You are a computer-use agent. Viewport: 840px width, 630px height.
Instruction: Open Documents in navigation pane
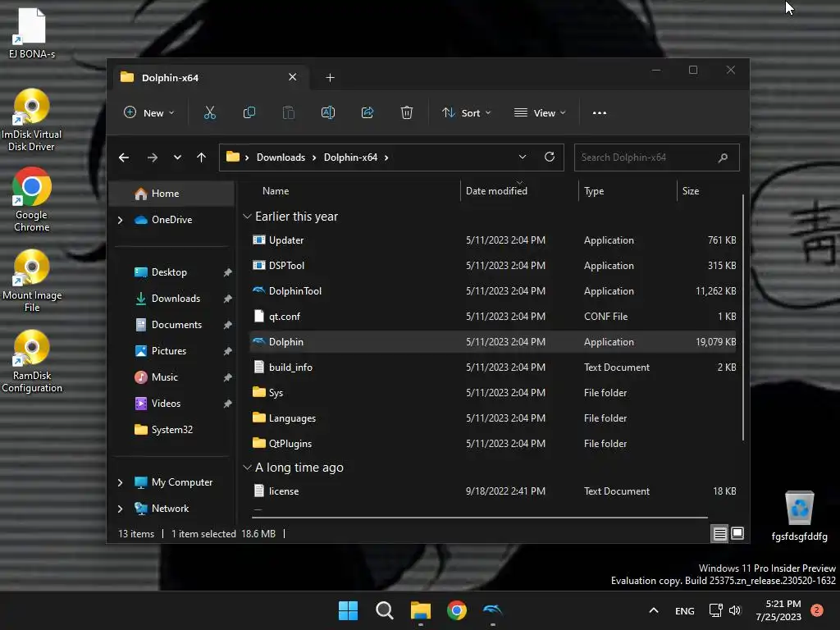click(x=171, y=325)
